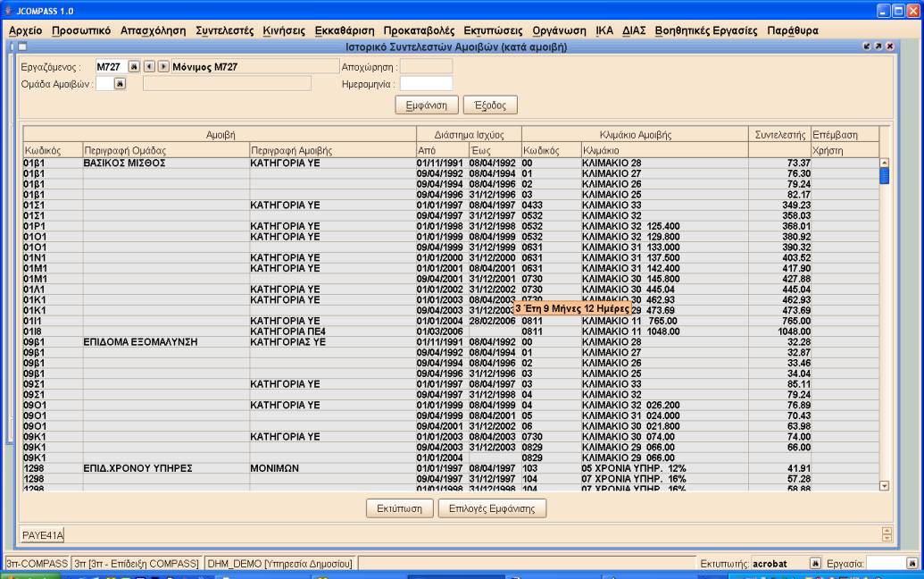924x579 pixels.
Task: Click the Εμφάνιση button
Action: [x=427, y=105]
